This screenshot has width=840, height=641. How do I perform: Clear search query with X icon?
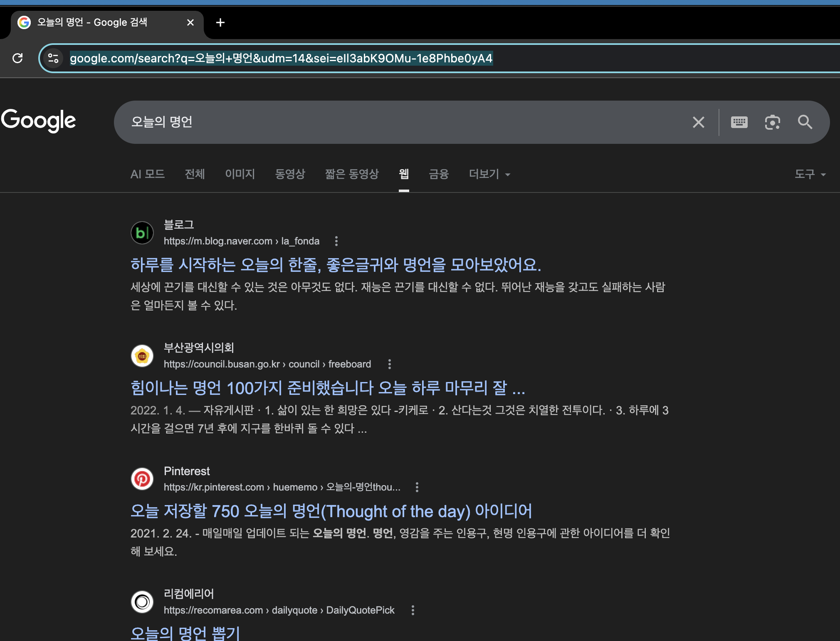[698, 122]
